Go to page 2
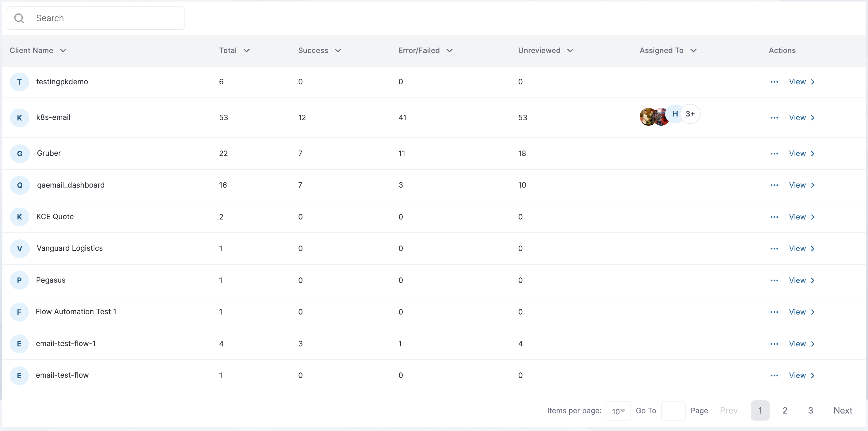Screen dimensions: 868x431 pos(785,410)
